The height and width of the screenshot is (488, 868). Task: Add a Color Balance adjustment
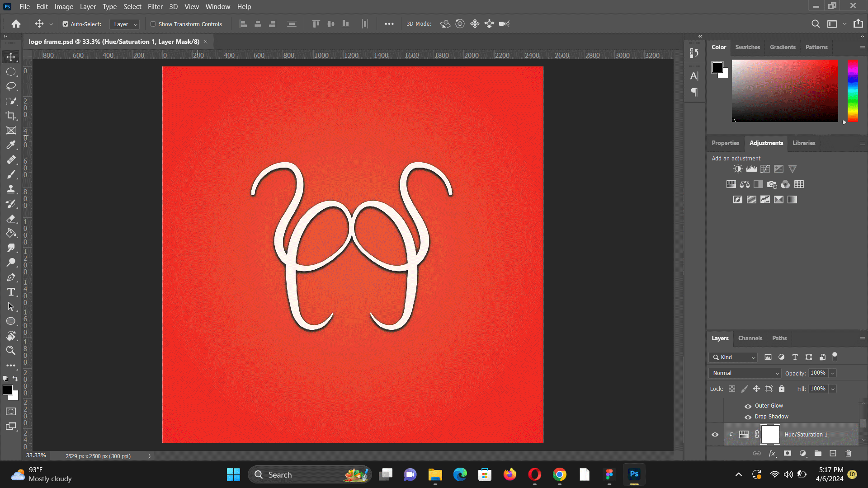745,184
